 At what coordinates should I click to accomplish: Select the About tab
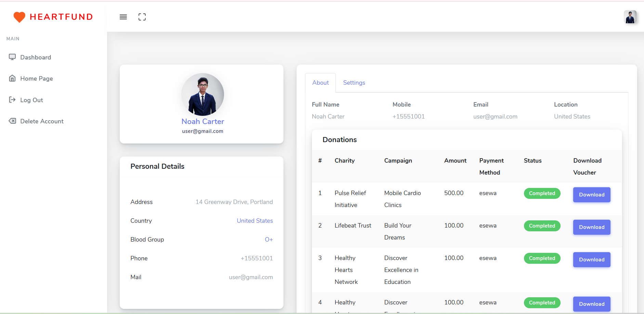tap(320, 83)
